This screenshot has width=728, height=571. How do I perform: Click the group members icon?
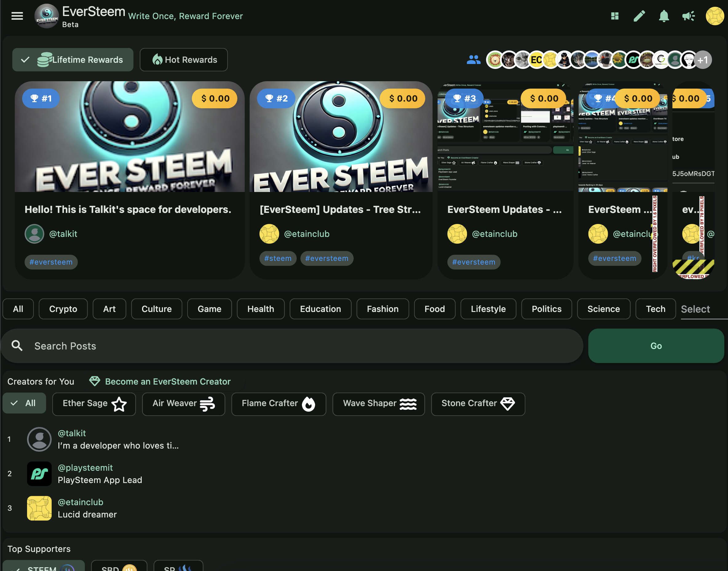473,60
